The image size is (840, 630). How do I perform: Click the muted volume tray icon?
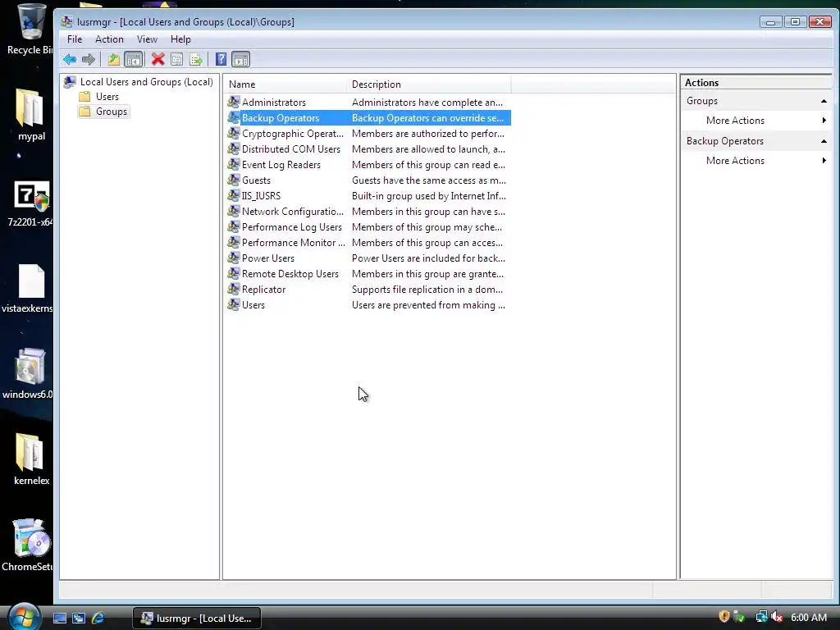coord(777,617)
